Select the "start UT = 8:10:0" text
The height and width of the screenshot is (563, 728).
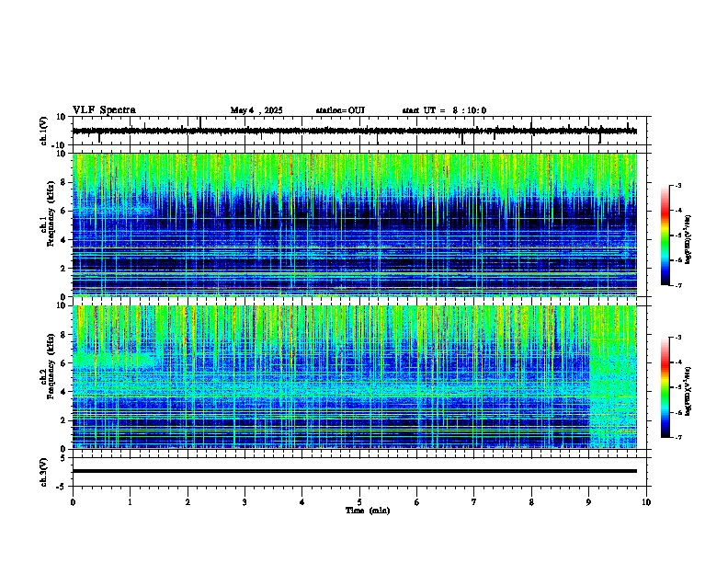point(444,110)
